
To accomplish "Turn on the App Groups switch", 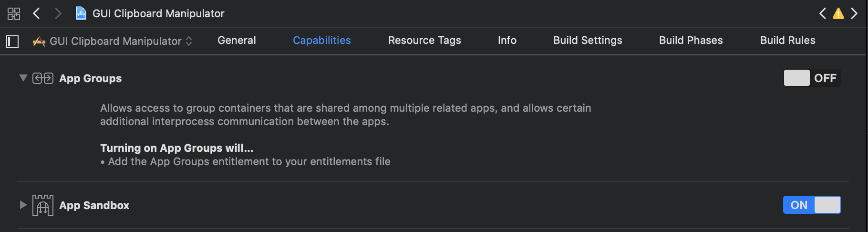I will pyautogui.click(x=812, y=78).
